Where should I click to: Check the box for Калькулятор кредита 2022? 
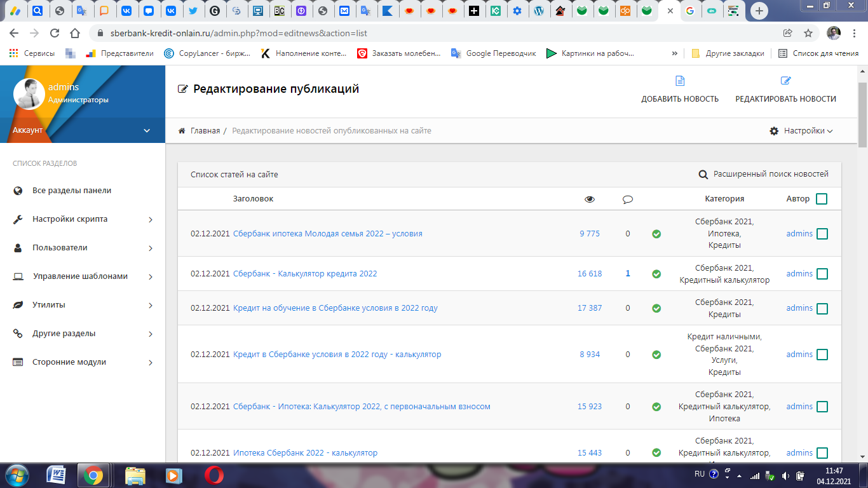tap(822, 274)
